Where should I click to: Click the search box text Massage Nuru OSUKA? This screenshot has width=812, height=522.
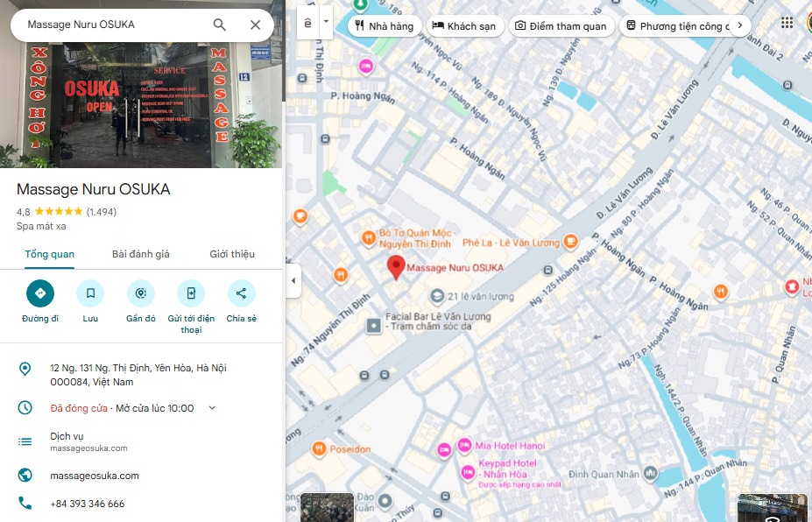point(81,25)
